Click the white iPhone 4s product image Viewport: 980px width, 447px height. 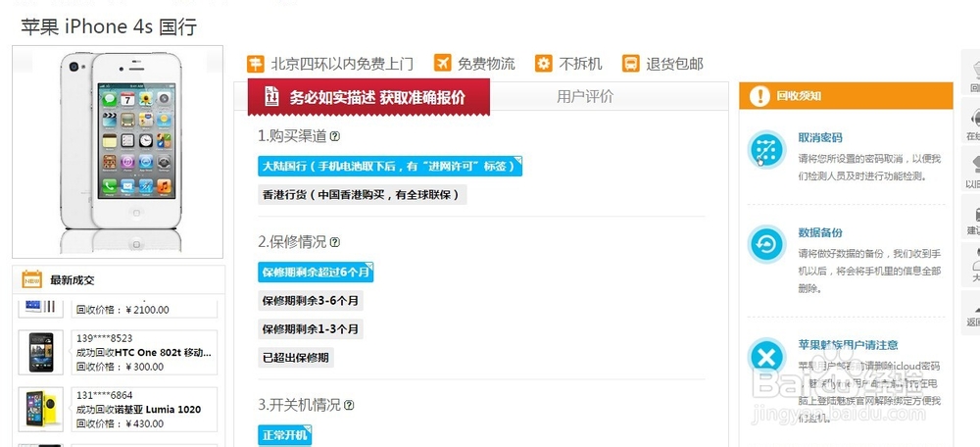pyautogui.click(x=118, y=152)
